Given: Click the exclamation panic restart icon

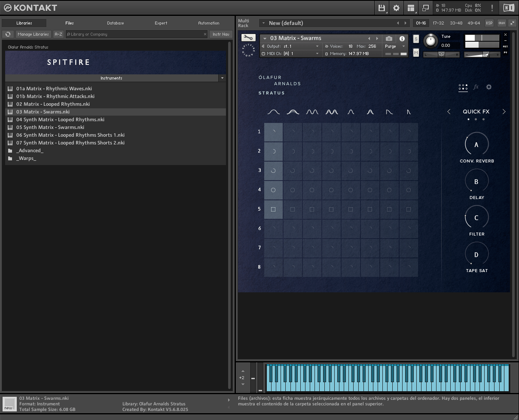Looking at the screenshot, I should (x=492, y=8).
